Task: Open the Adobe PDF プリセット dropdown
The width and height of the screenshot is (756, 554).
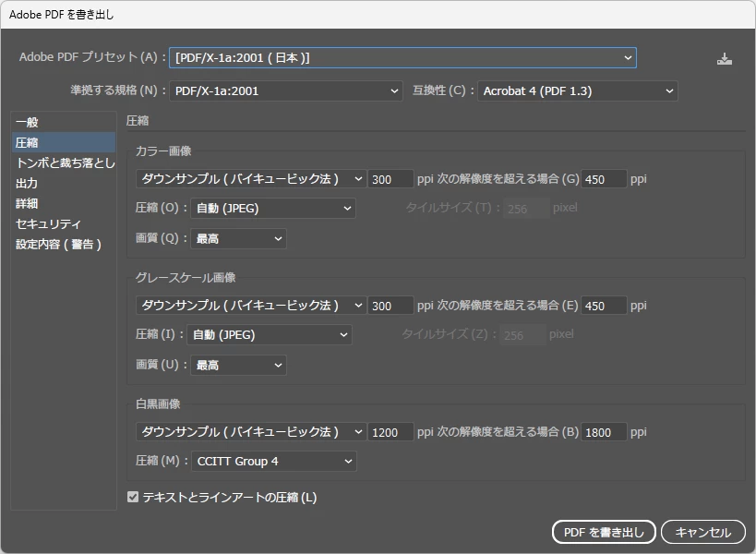Action: coord(402,58)
